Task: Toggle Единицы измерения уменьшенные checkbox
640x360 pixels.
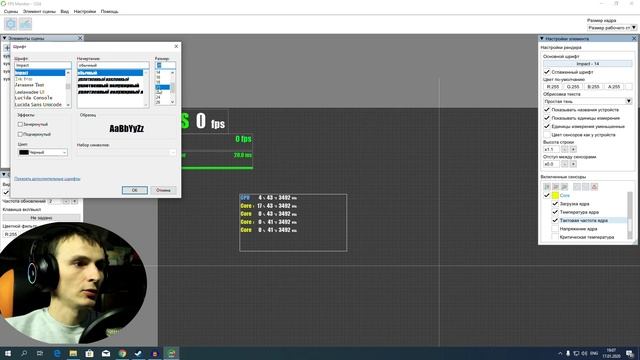Action: [x=547, y=126]
